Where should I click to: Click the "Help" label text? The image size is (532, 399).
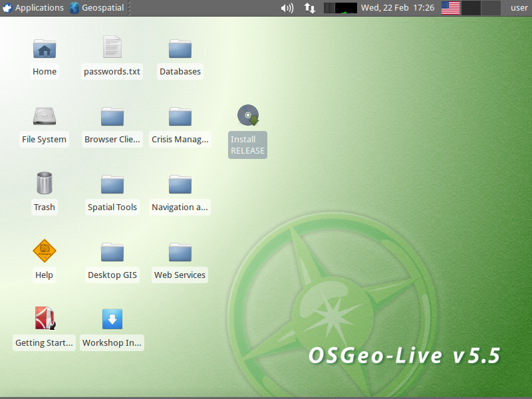(x=44, y=275)
